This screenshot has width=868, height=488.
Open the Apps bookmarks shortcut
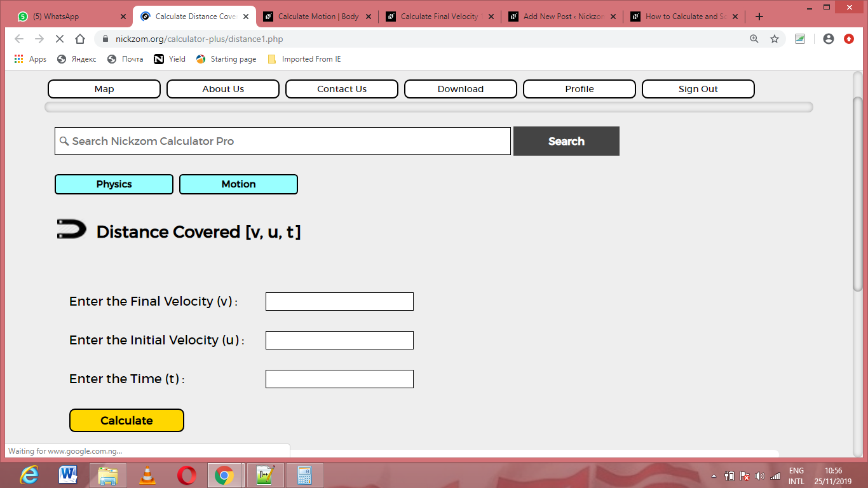(x=31, y=59)
